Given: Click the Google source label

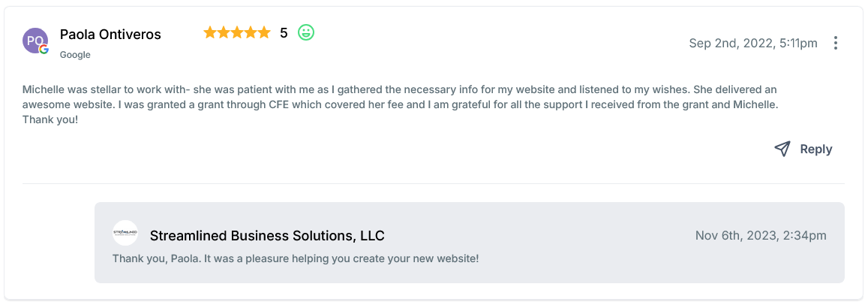Looking at the screenshot, I should [x=75, y=55].
